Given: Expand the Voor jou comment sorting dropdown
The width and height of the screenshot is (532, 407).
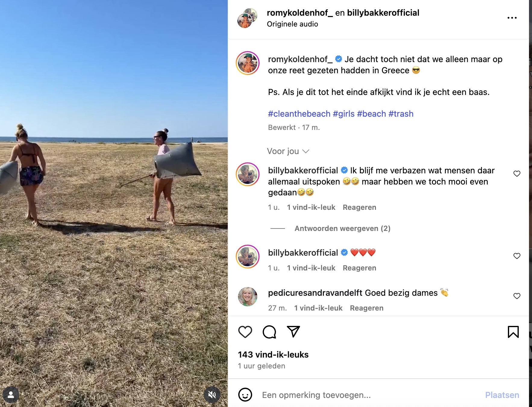Looking at the screenshot, I should tap(288, 151).
